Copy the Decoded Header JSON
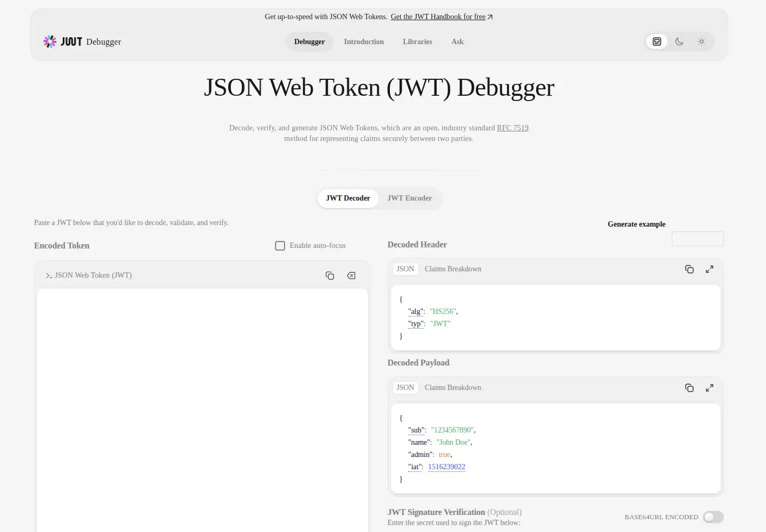 (x=689, y=269)
